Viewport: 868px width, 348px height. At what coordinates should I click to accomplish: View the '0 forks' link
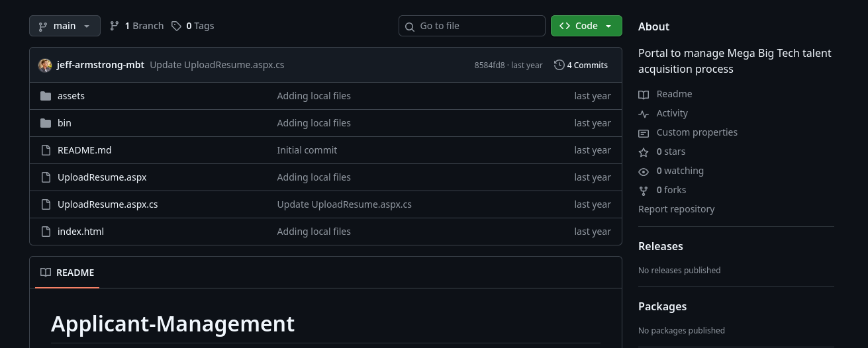[x=671, y=190]
